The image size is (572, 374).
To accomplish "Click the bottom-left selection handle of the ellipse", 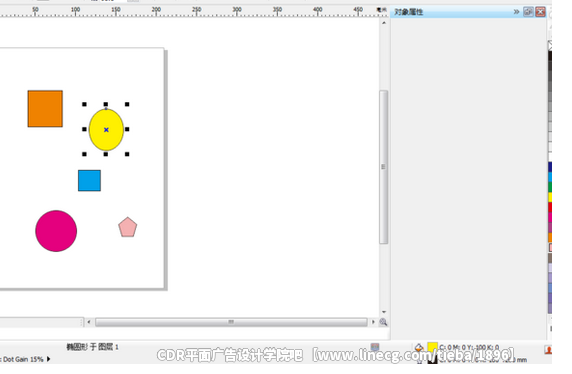I will 84,154.
